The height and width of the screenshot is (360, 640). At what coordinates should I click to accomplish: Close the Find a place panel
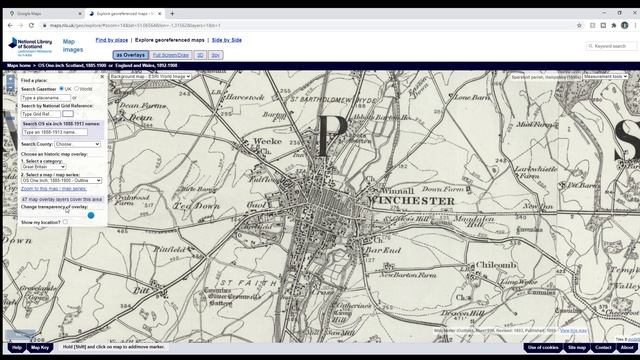pyautogui.click(x=102, y=77)
